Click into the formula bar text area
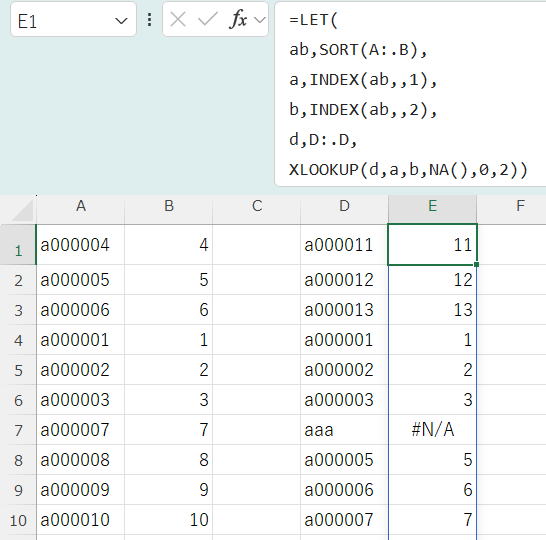This screenshot has width=546, height=540. coord(410,95)
